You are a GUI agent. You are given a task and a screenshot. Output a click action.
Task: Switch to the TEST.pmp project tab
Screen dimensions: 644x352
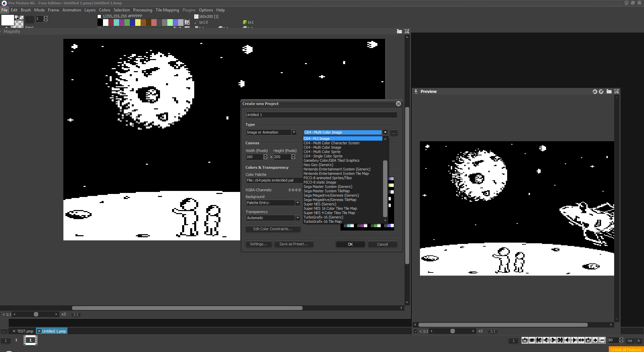coord(23,331)
